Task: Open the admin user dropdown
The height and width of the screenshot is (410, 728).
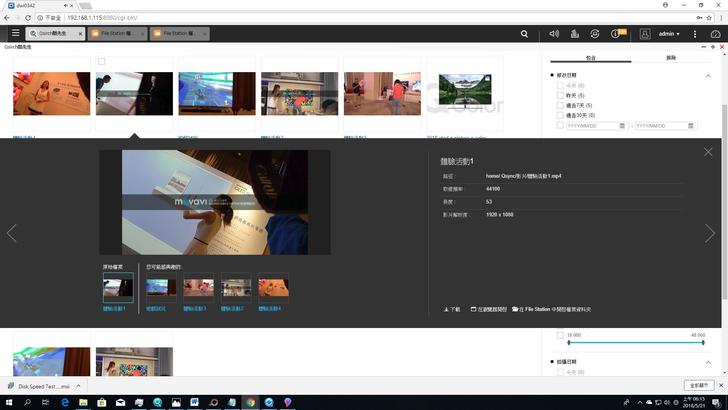Action: coord(662,34)
